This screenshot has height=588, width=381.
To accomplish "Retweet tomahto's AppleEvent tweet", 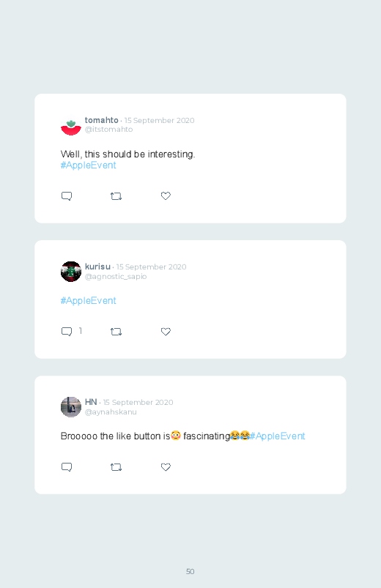I will tap(116, 196).
